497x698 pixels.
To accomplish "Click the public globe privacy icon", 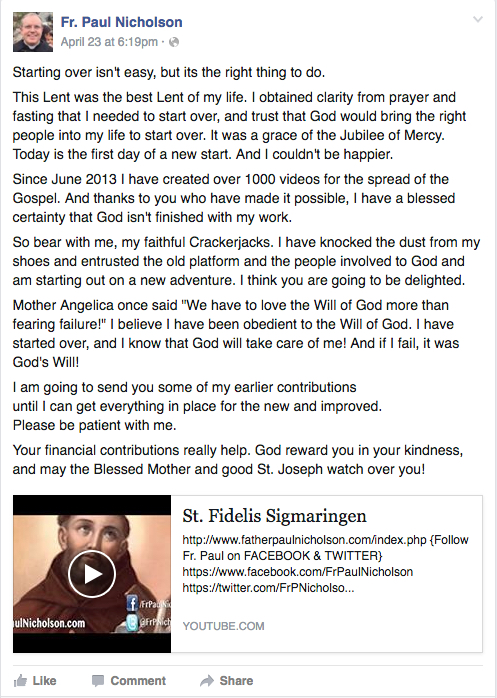I will [174, 42].
